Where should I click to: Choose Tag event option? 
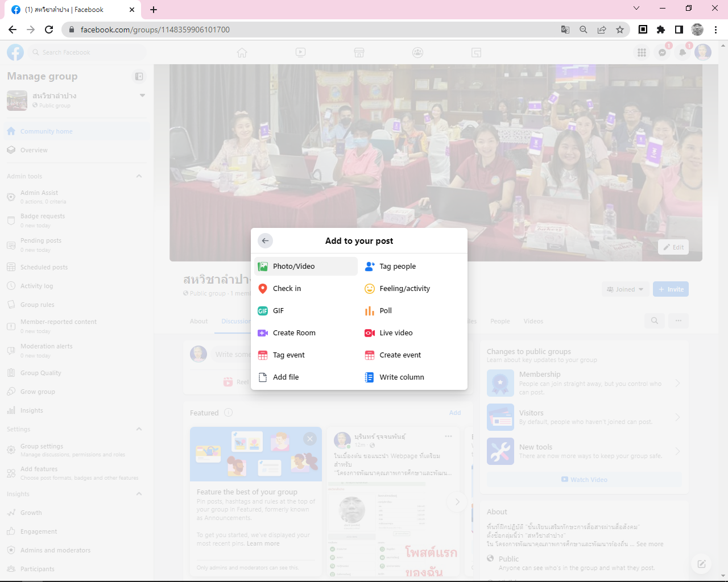point(307,355)
